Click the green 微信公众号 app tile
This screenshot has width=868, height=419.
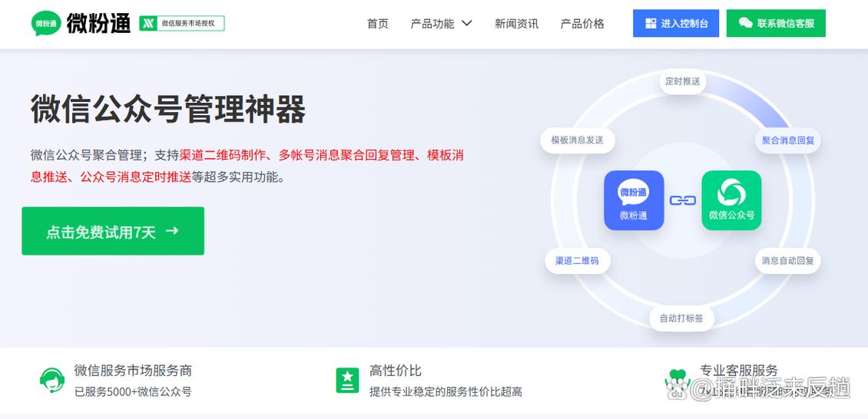[x=731, y=200]
